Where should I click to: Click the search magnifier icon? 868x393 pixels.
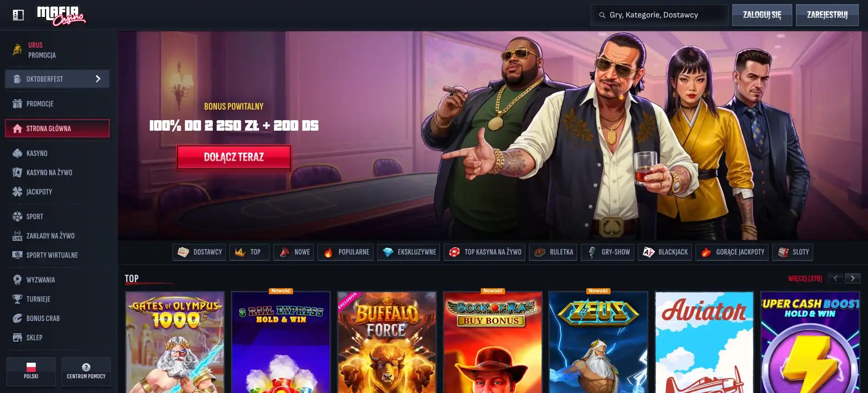[602, 15]
